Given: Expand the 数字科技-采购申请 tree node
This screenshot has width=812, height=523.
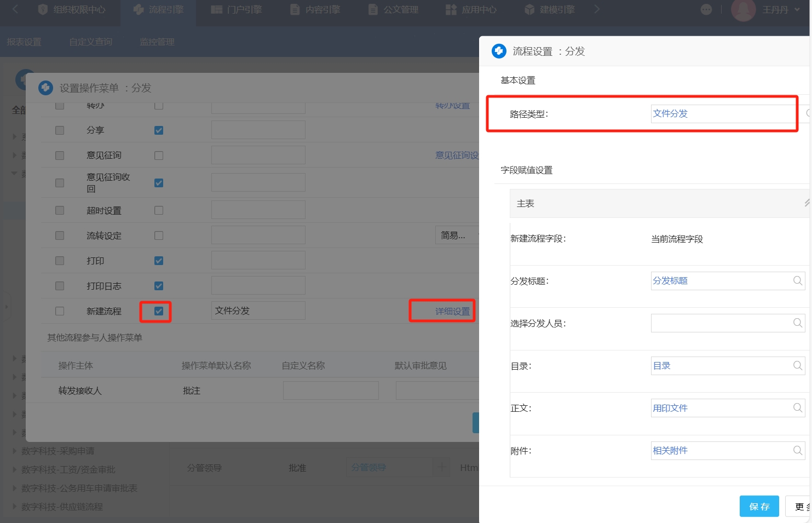Looking at the screenshot, I should 14,451.
